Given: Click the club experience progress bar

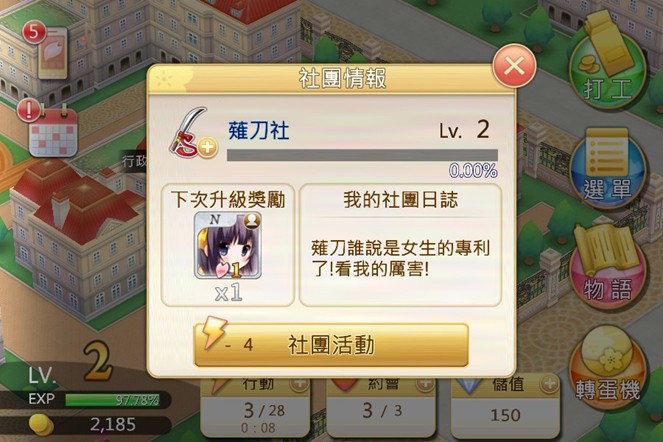Looking at the screenshot, I should pos(362,155).
